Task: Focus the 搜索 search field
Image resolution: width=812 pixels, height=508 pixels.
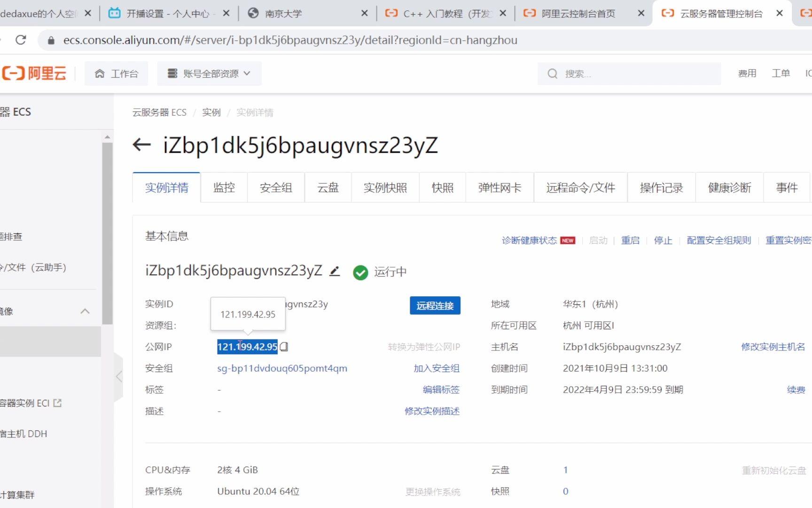Action: coord(629,74)
